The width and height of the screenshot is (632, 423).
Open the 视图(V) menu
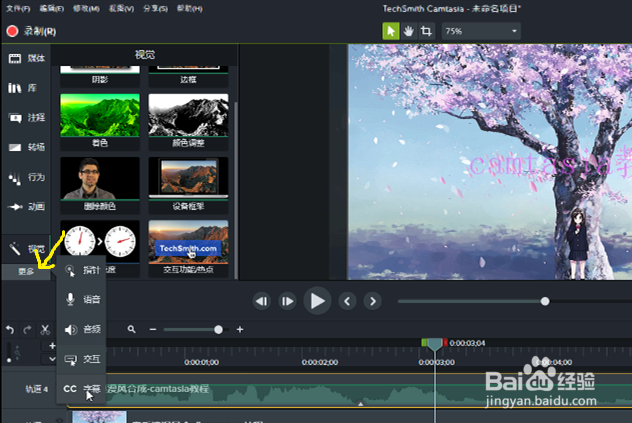[x=121, y=8]
